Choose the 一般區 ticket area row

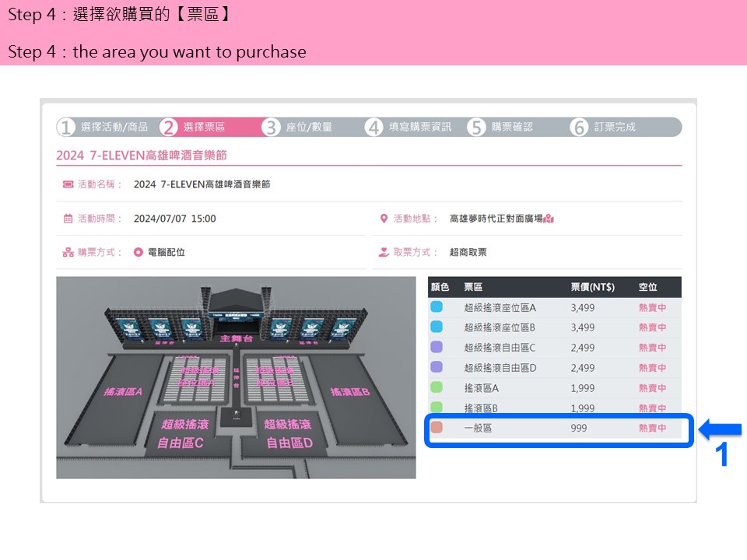pyautogui.click(x=556, y=429)
